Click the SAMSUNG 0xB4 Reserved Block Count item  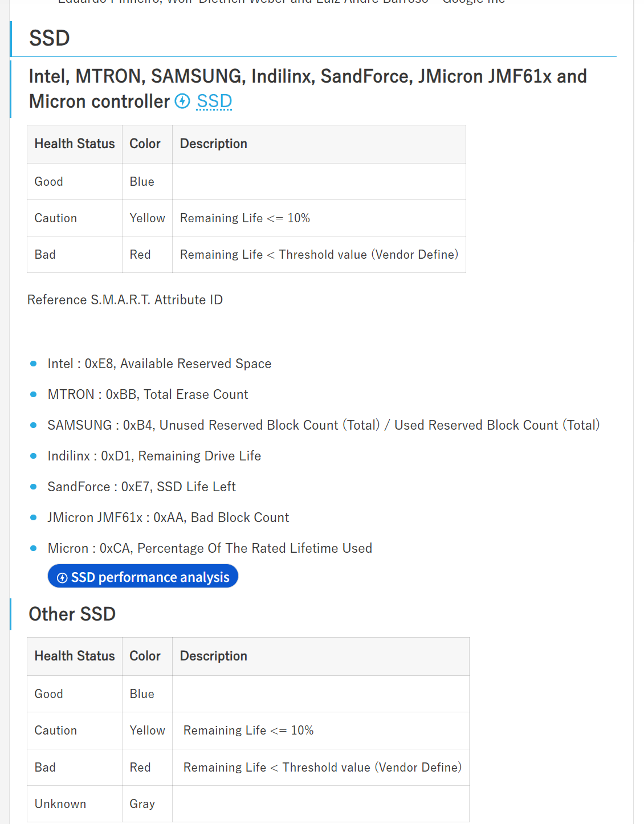click(x=324, y=425)
